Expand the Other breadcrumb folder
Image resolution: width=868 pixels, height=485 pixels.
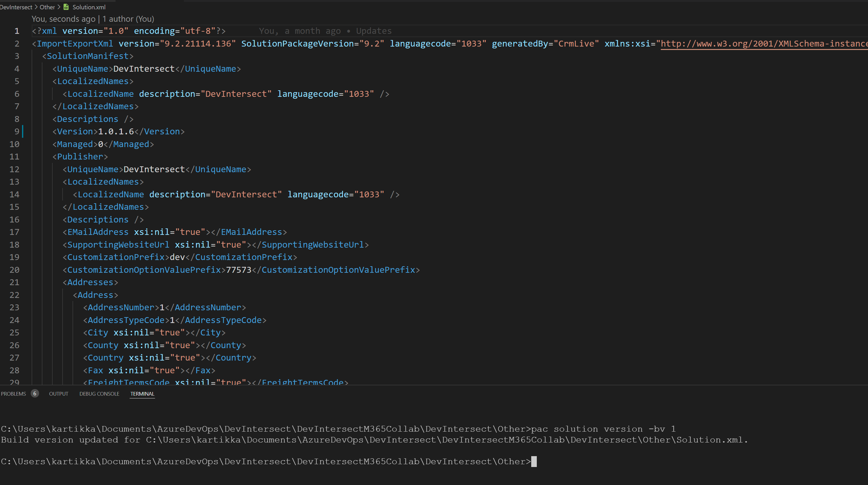pos(47,7)
